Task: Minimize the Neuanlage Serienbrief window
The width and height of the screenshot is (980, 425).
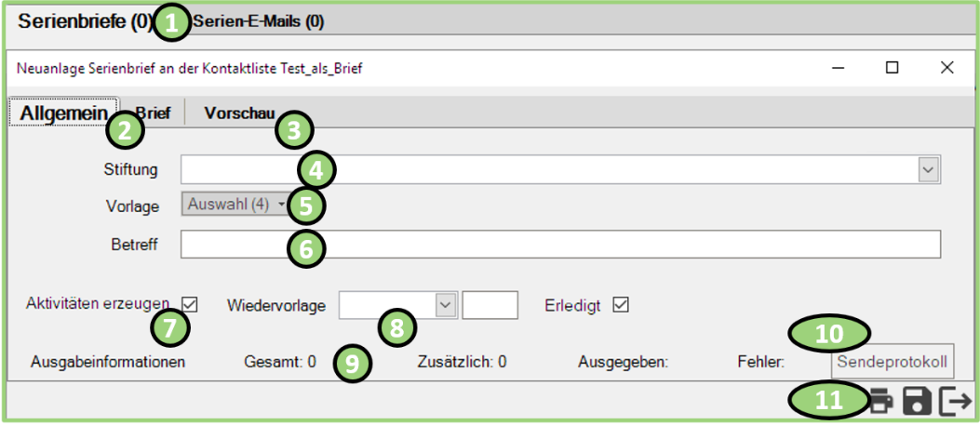Action: point(839,68)
